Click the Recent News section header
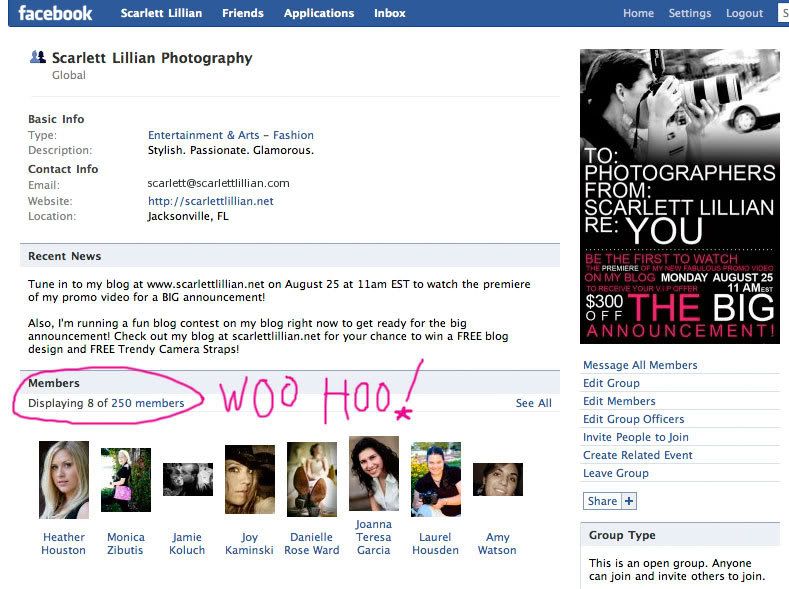789x589 pixels. (x=290, y=256)
